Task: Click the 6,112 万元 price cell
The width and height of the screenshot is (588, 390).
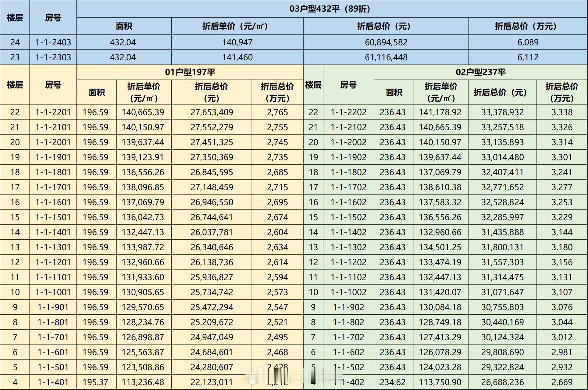Action: click(x=528, y=57)
